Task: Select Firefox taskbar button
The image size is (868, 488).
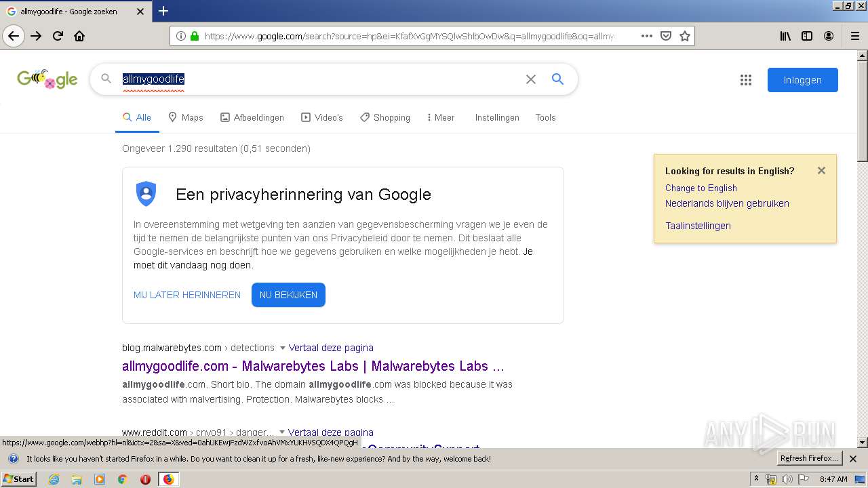Action: [x=168, y=479]
